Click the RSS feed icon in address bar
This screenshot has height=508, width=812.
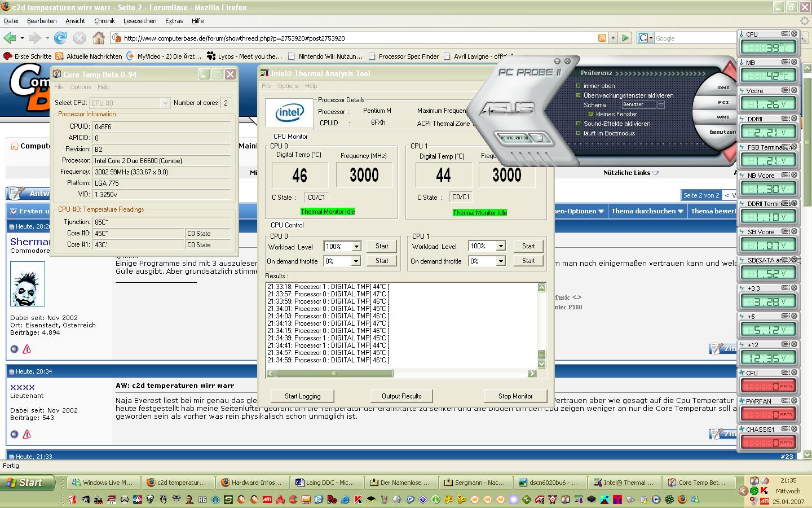(602, 38)
